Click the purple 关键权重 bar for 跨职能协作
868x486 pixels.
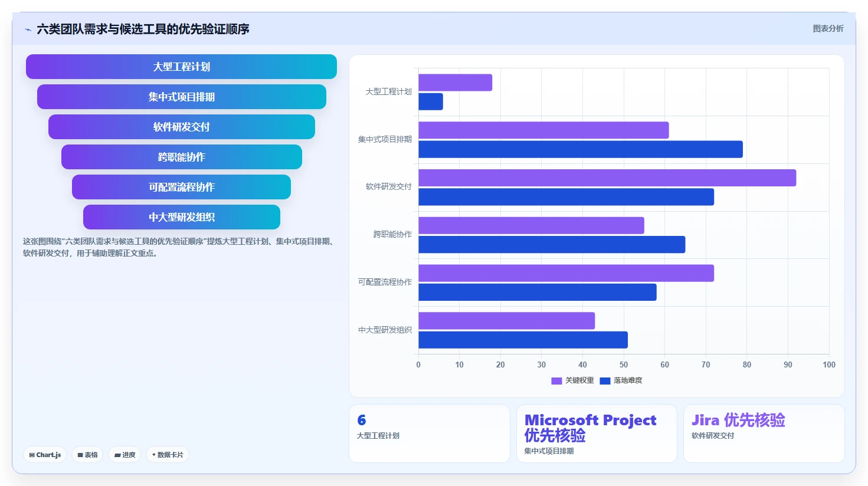(531, 225)
